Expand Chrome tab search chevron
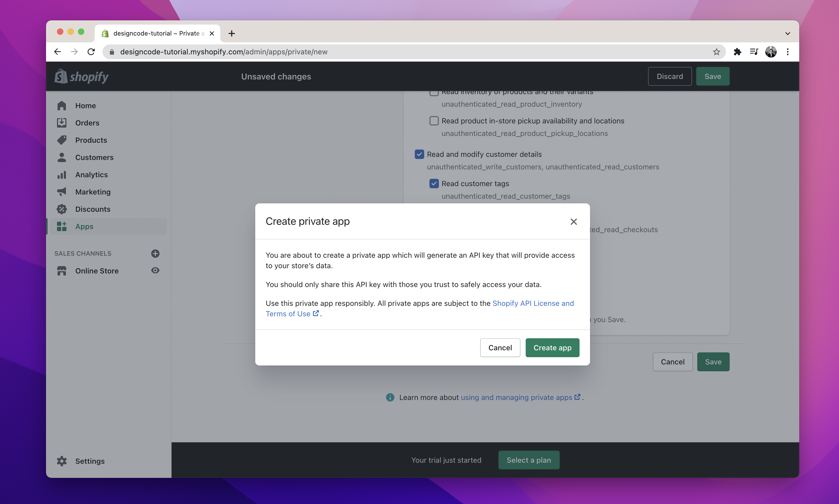This screenshot has height=504, width=839. point(787,33)
